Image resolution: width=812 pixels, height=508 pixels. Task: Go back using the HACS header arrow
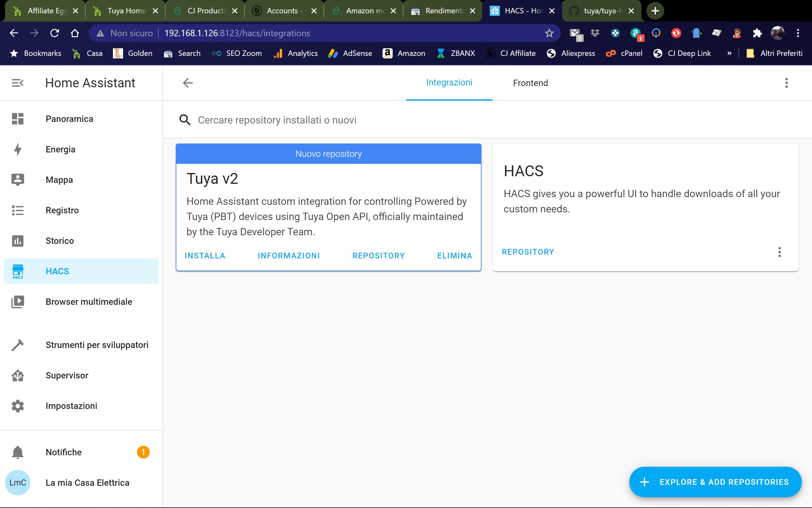point(188,83)
